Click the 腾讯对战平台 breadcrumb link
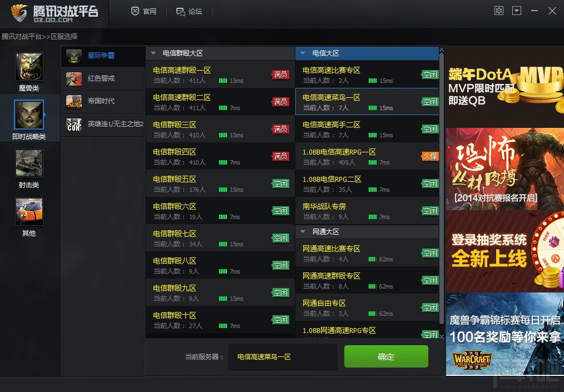The height and width of the screenshot is (392, 564). point(22,36)
